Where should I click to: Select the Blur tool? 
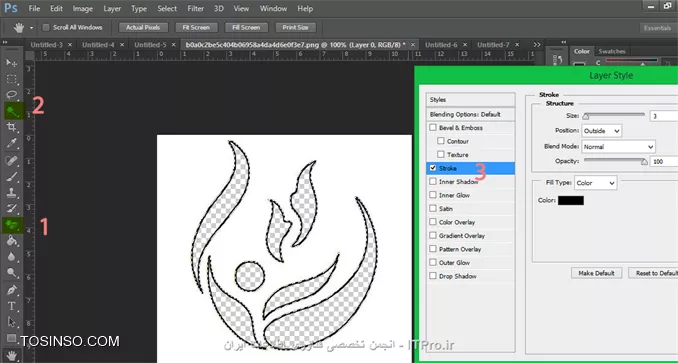pyautogui.click(x=11, y=257)
